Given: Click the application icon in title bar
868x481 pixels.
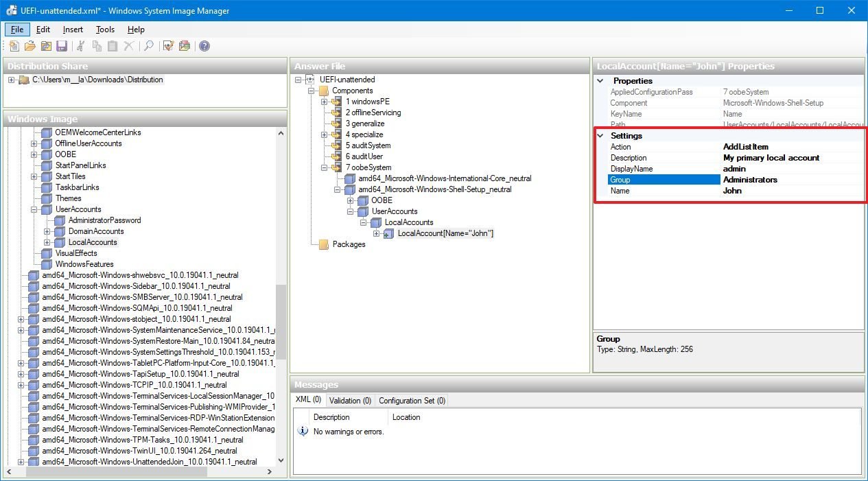Looking at the screenshot, I should 12,11.
